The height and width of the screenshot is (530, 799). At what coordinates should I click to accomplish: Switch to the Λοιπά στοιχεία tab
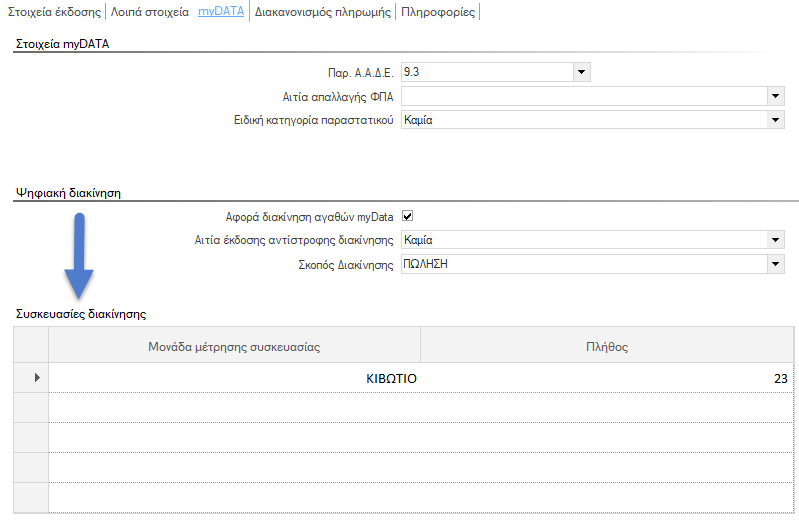150,12
